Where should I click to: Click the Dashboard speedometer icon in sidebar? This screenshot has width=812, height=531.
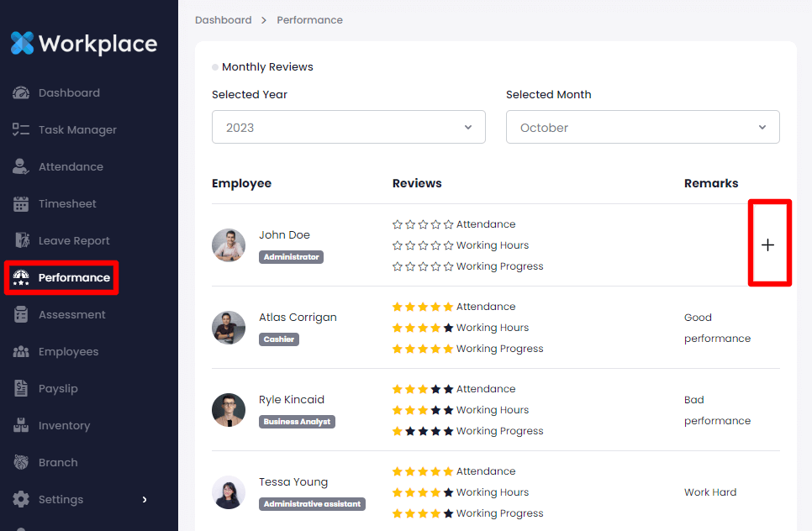(x=22, y=93)
